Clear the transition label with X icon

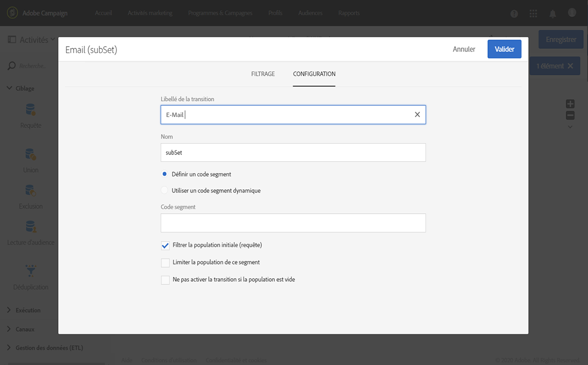click(417, 115)
